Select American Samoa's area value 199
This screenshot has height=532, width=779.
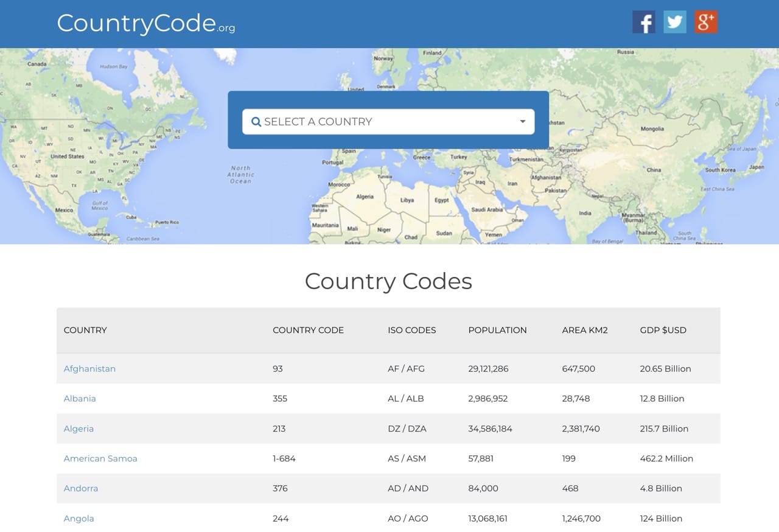tap(568, 458)
